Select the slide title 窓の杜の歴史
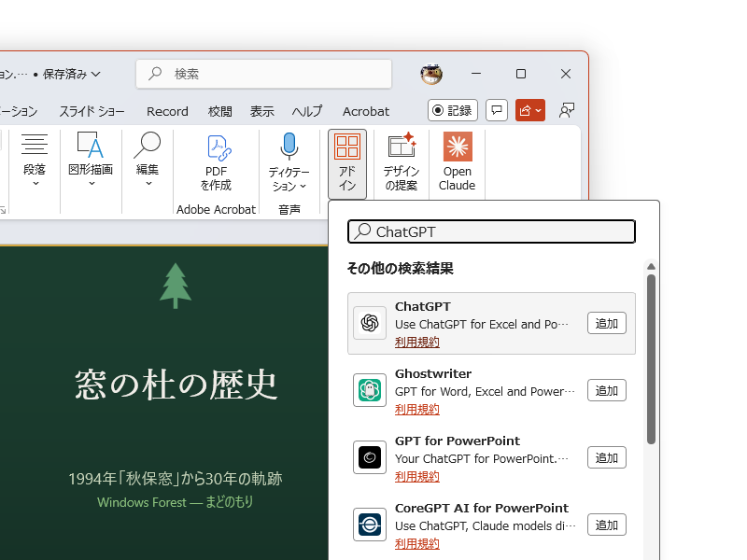 coord(176,384)
